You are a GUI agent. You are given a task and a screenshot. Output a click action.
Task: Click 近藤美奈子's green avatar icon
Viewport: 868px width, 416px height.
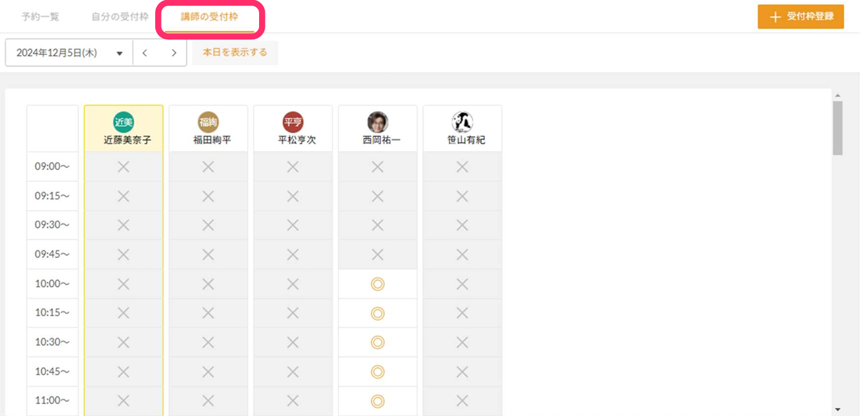tap(123, 122)
